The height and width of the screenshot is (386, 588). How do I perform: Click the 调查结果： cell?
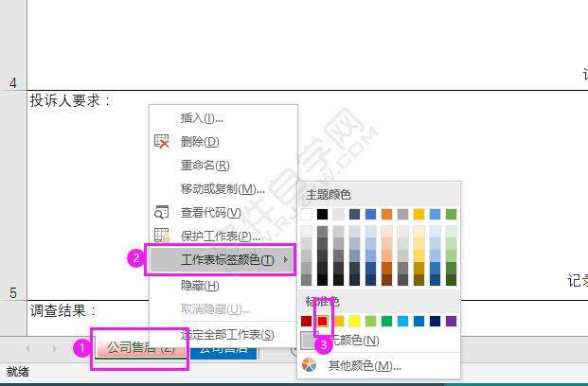62,310
